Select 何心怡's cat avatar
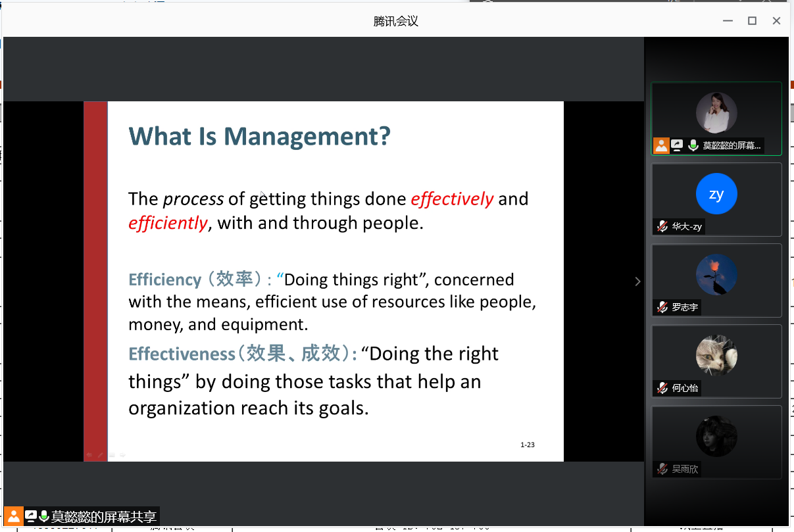This screenshot has height=532, width=794. click(716, 355)
